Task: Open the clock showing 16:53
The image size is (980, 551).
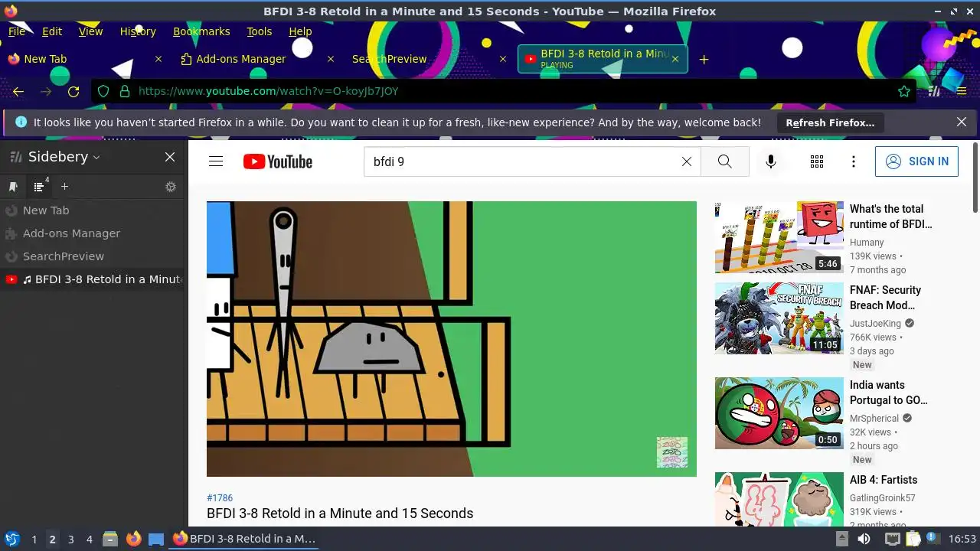Action: (x=962, y=539)
